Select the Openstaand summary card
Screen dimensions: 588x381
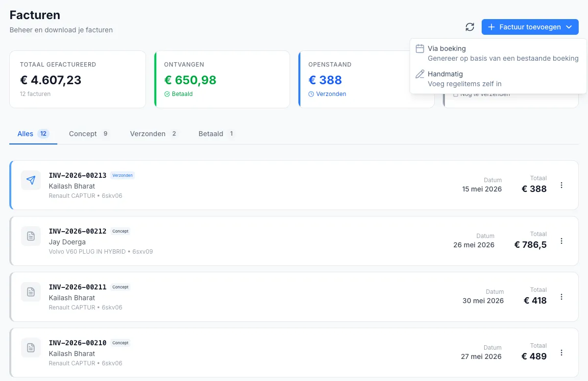coord(366,79)
